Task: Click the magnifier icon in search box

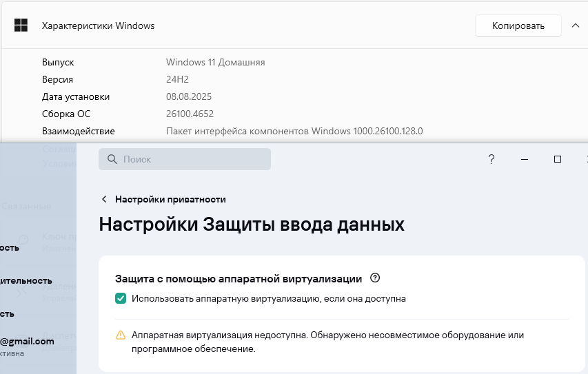Action: point(112,159)
